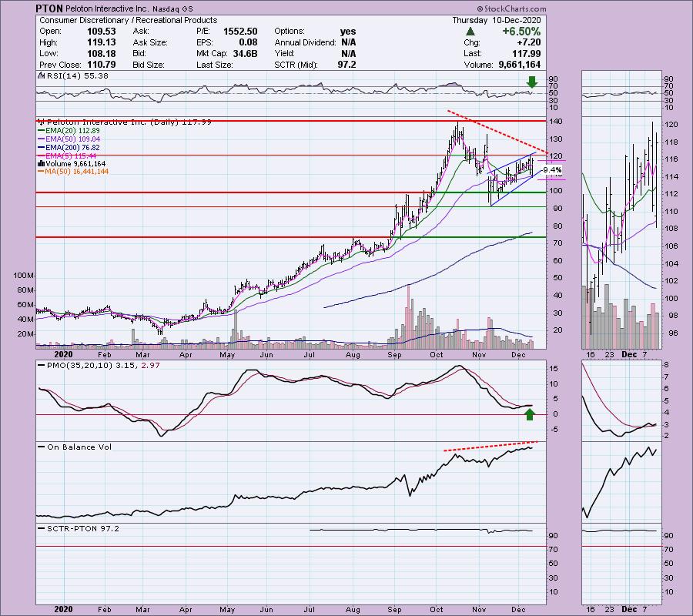Image resolution: width=693 pixels, height=616 pixels.
Task: Click the EMA(50) 109.04 legend entry
Action: pos(69,139)
